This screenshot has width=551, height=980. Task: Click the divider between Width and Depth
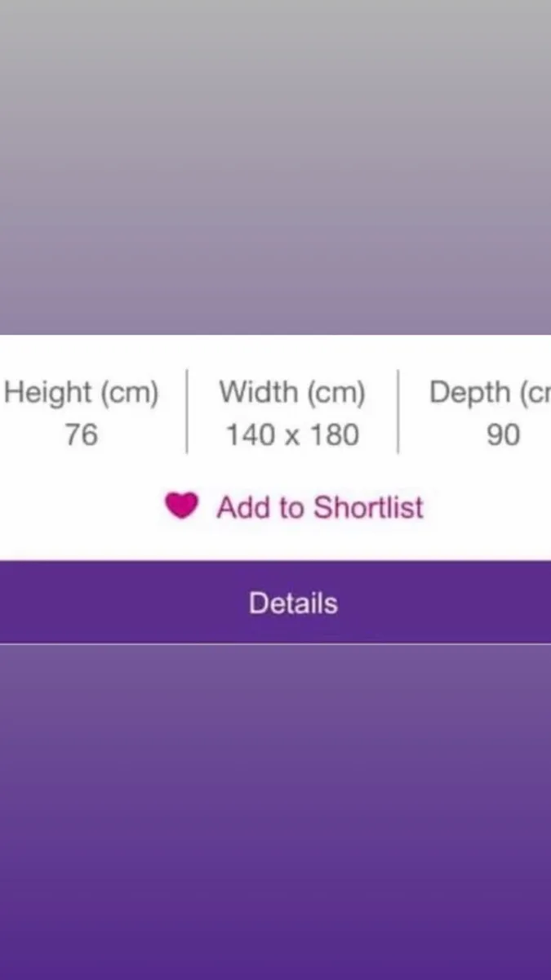tap(398, 411)
